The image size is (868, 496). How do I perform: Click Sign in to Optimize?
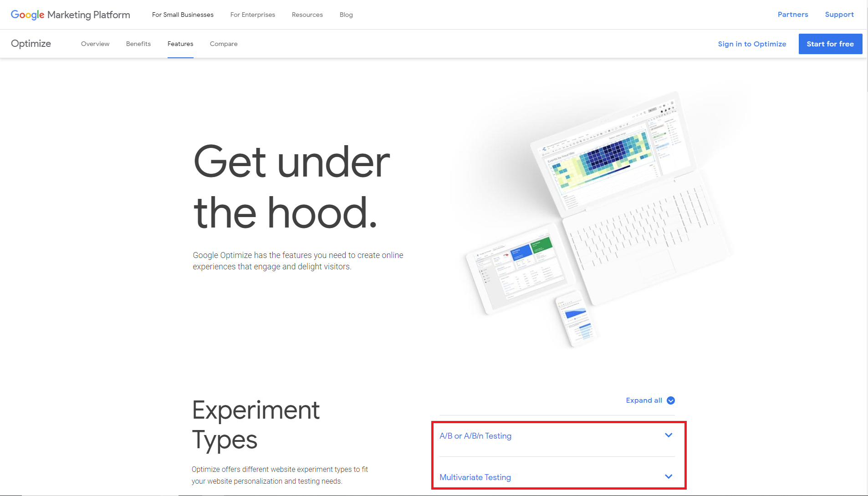click(752, 44)
